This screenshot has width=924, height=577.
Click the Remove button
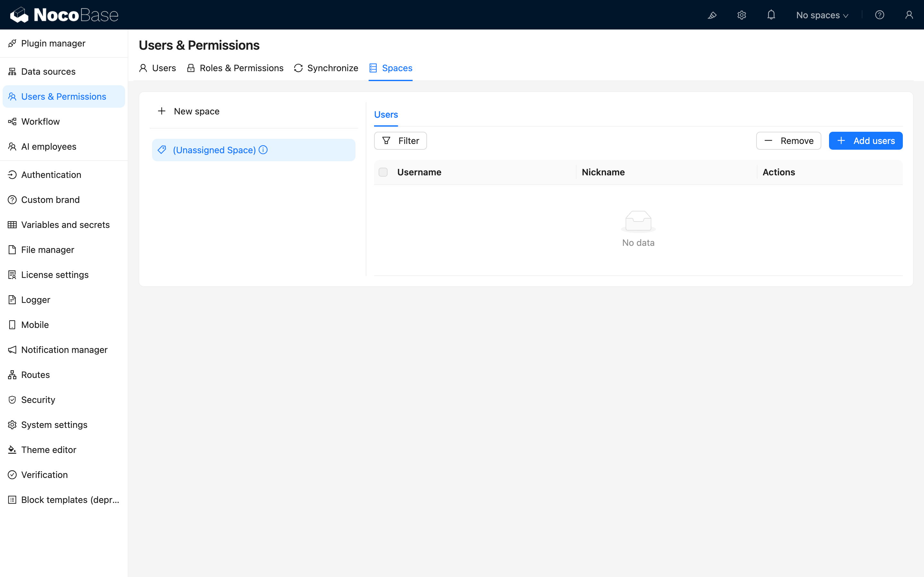(789, 141)
